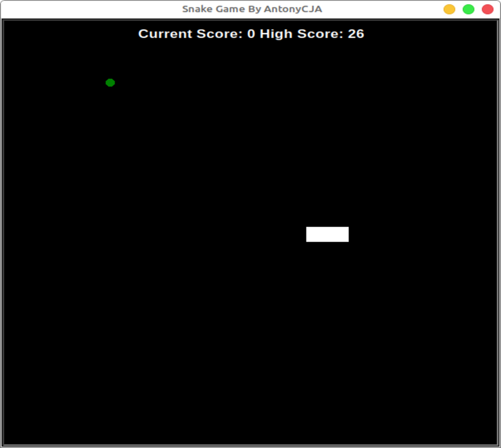
Task: Click the Snake Game By AntonyCJA window title
Action: (x=252, y=9)
